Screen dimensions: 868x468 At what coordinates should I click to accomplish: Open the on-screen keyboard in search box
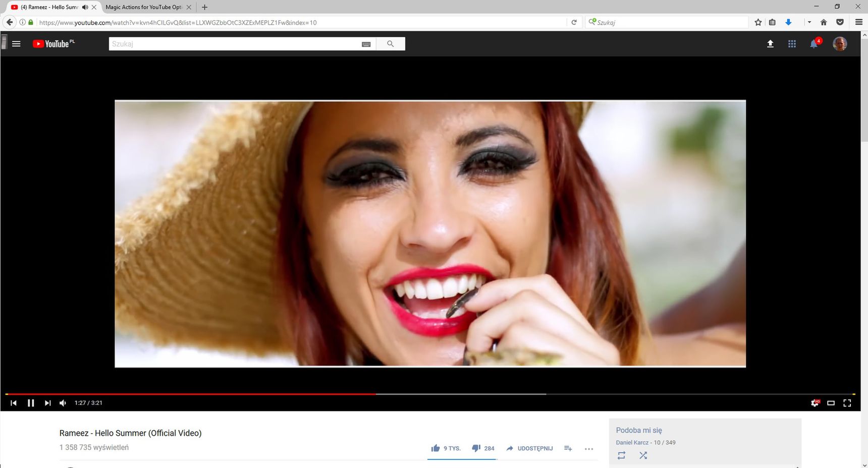366,44
